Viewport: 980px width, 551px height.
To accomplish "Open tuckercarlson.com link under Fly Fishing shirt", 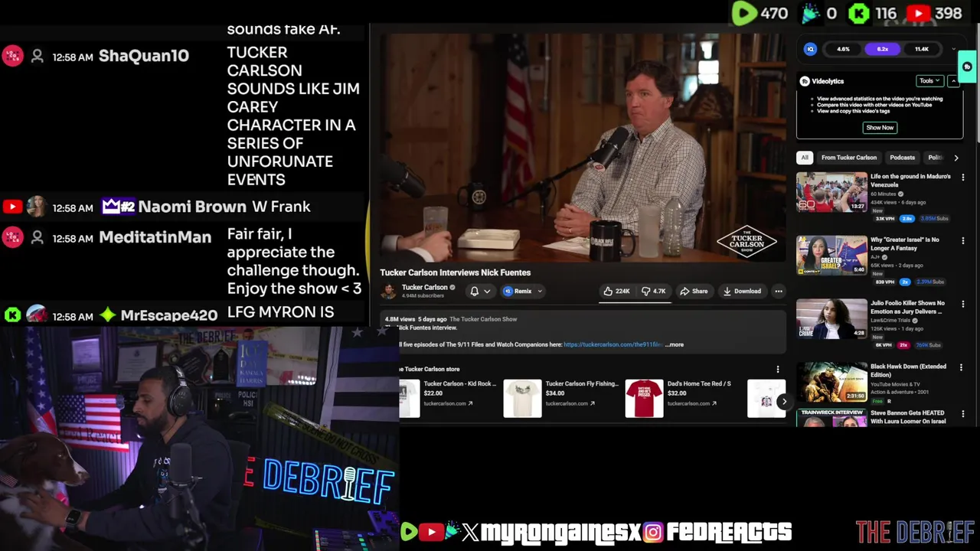I will (x=570, y=403).
